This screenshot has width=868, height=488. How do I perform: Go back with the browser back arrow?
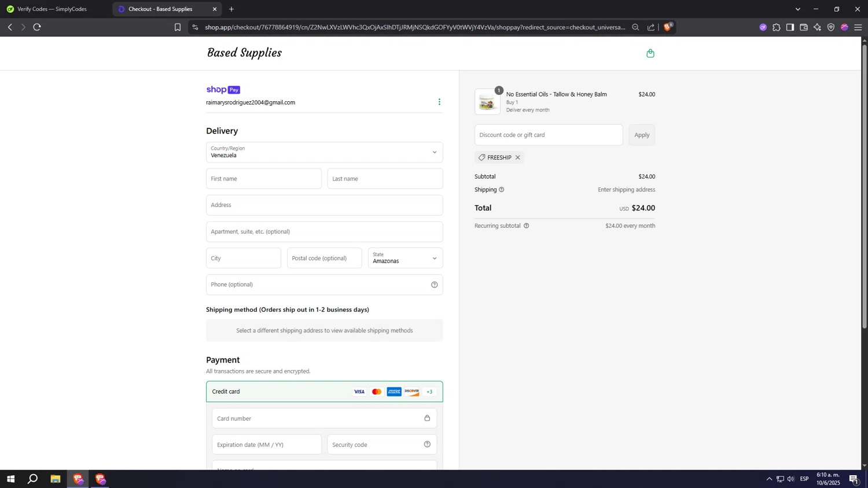coord(10,27)
